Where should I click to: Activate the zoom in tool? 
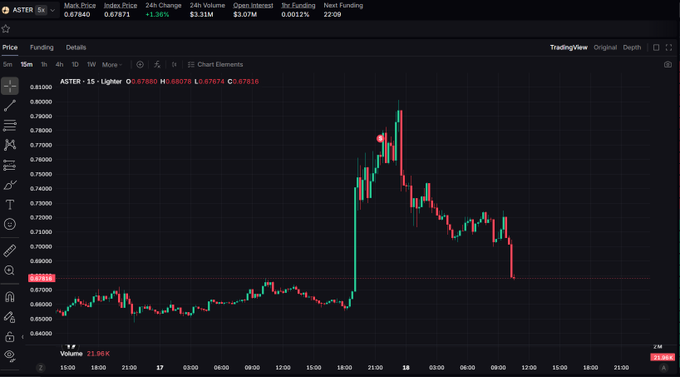10,270
